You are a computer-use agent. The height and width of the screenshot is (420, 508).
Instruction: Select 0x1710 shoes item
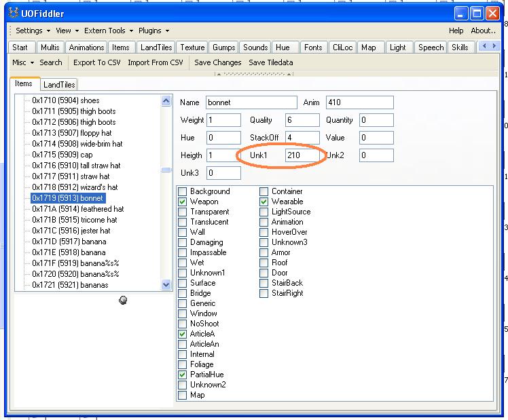tap(65, 100)
